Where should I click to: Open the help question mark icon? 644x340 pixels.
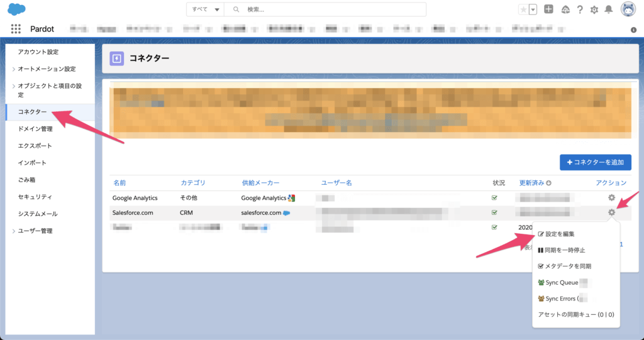(580, 9)
